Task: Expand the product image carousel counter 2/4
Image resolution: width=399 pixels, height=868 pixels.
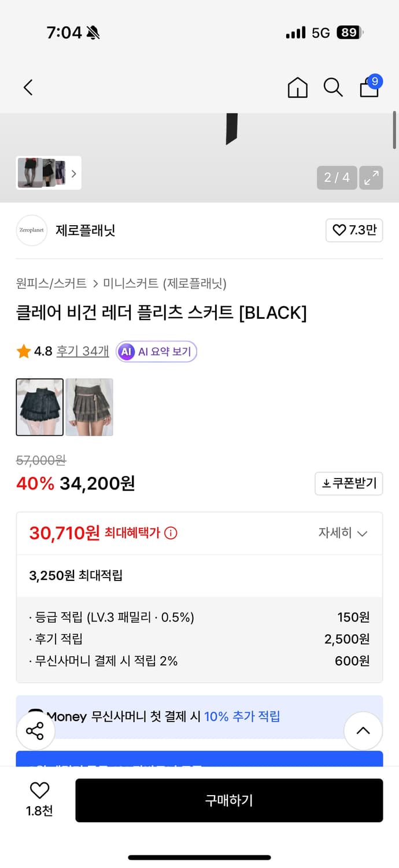Action: tap(337, 178)
